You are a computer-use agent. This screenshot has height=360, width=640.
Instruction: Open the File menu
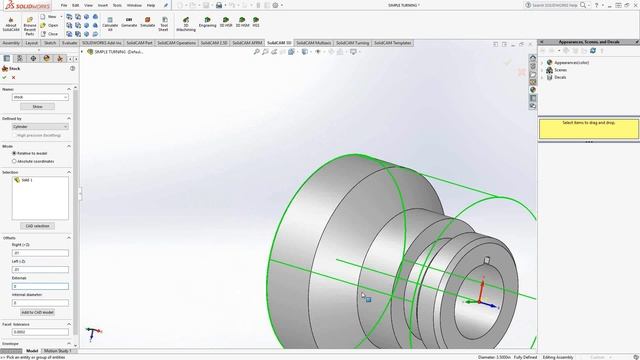(x=64, y=5)
